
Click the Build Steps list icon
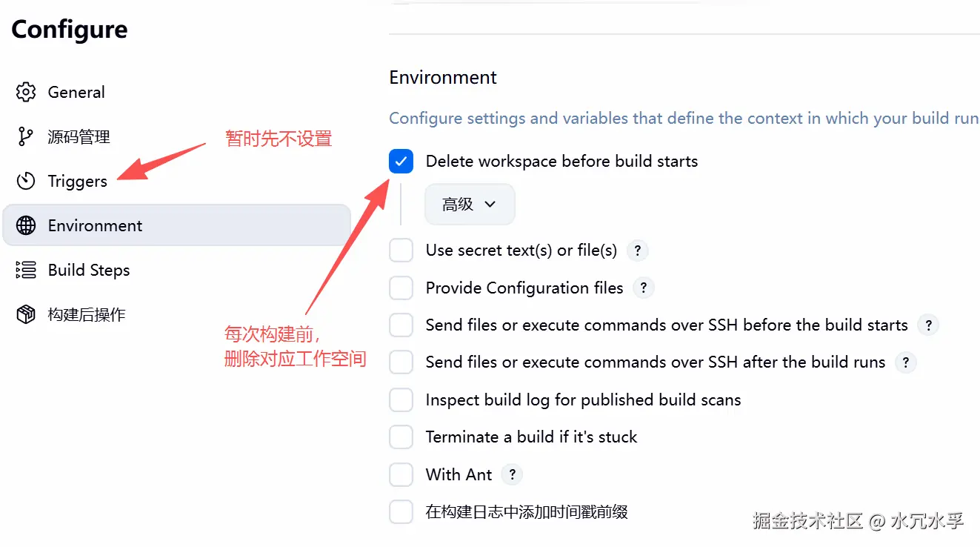(26, 271)
